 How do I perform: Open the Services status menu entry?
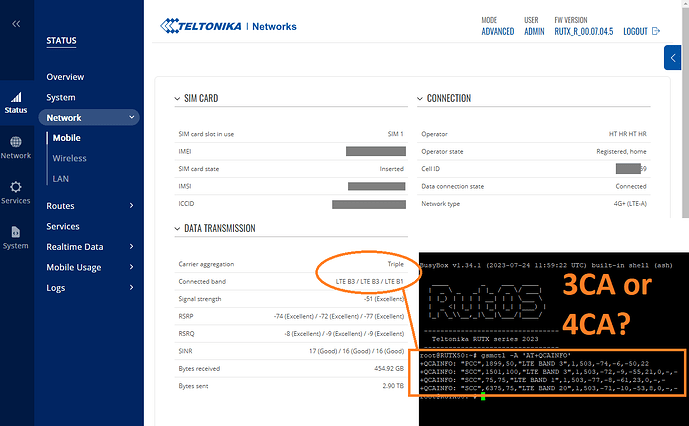click(63, 226)
